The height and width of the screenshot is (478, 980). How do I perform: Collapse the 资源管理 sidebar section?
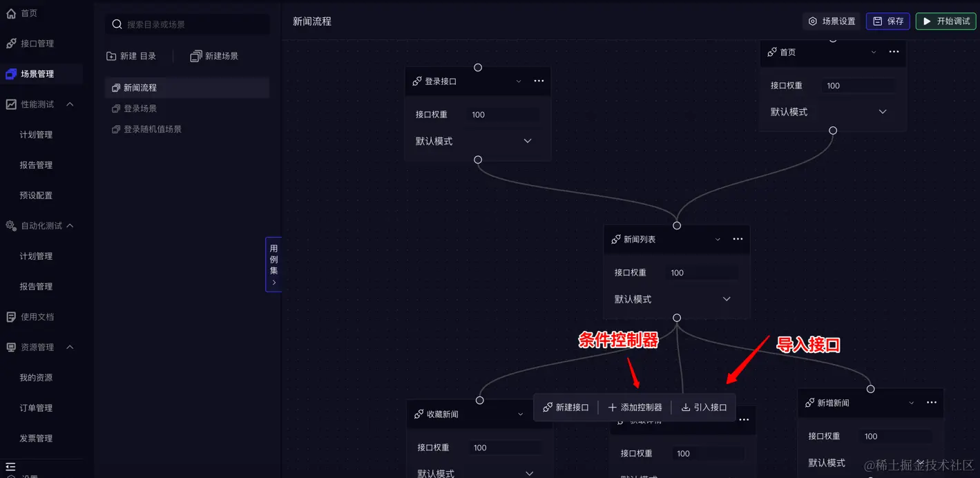(70, 347)
